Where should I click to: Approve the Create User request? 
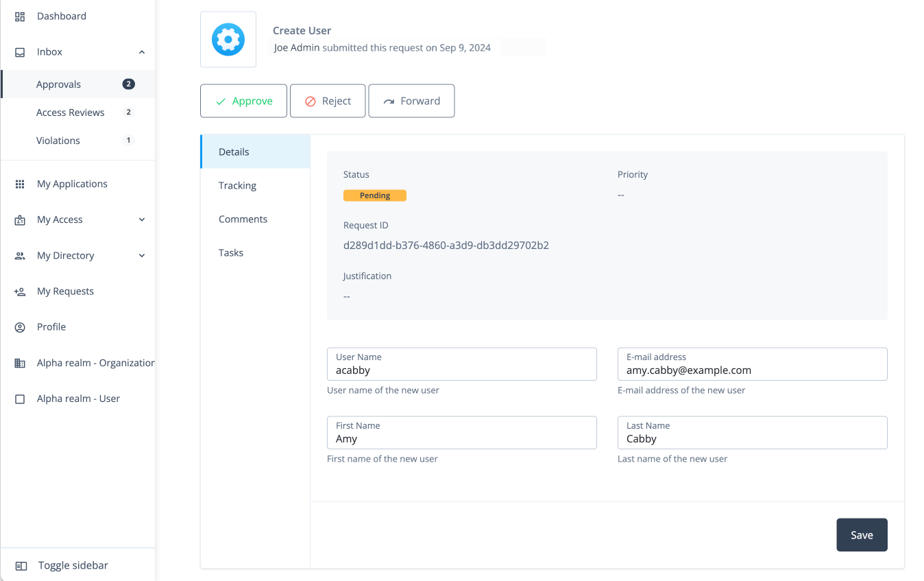pos(243,102)
